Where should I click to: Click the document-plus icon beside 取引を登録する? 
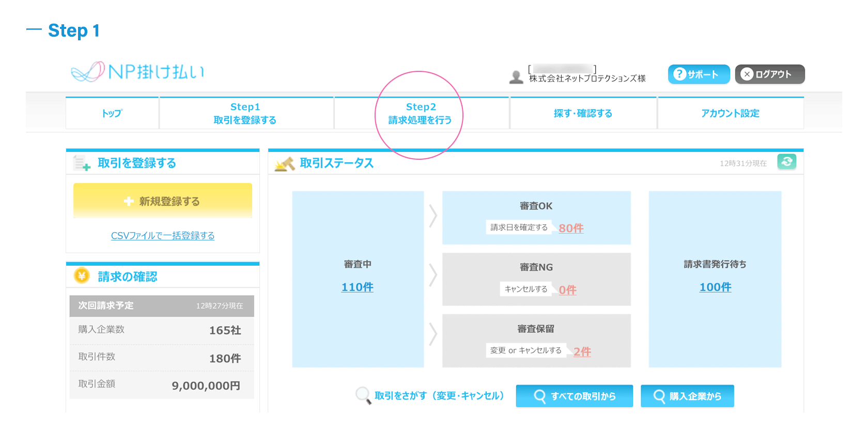(x=82, y=163)
